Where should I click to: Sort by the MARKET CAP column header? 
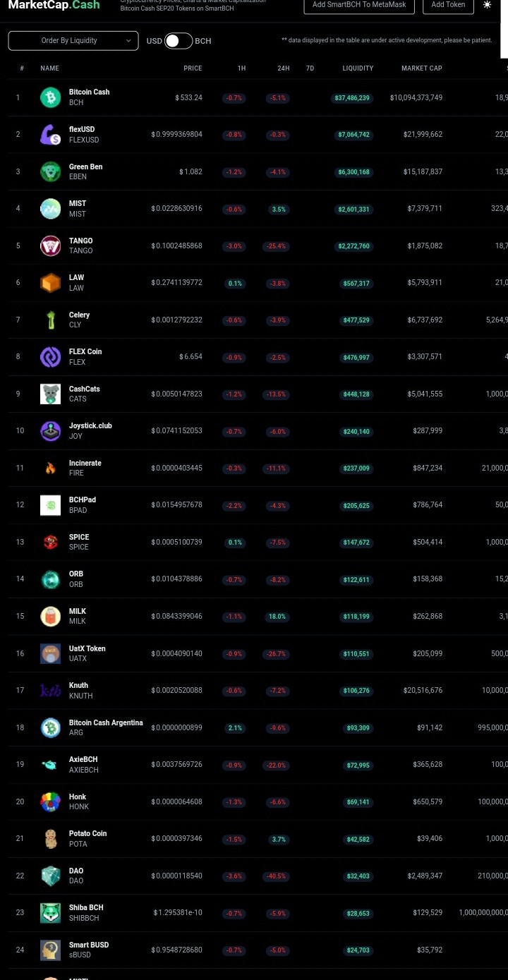[422, 68]
